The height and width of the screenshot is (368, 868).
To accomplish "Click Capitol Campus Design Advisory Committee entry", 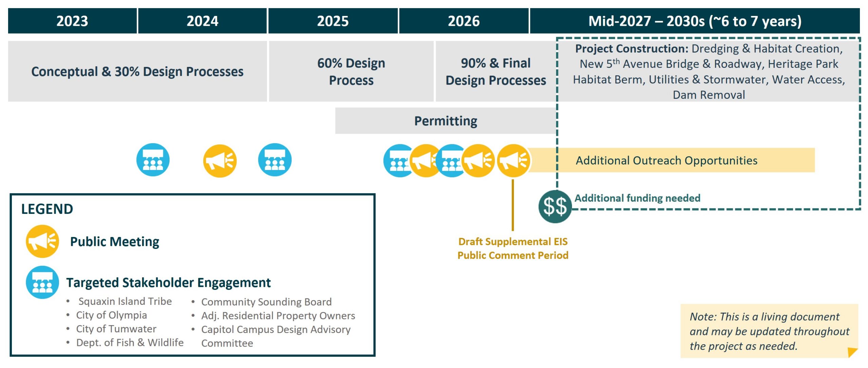I will coord(276,336).
